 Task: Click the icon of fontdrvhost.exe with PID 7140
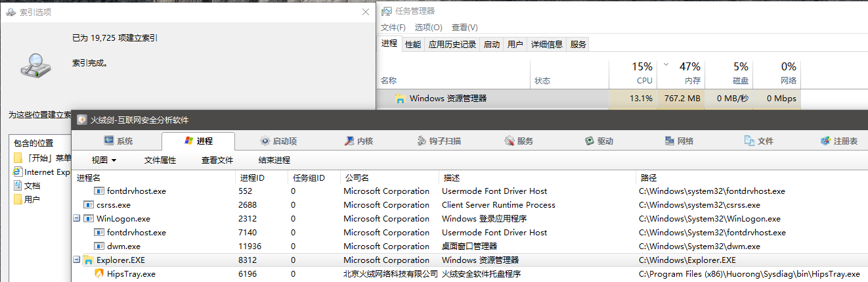99,233
